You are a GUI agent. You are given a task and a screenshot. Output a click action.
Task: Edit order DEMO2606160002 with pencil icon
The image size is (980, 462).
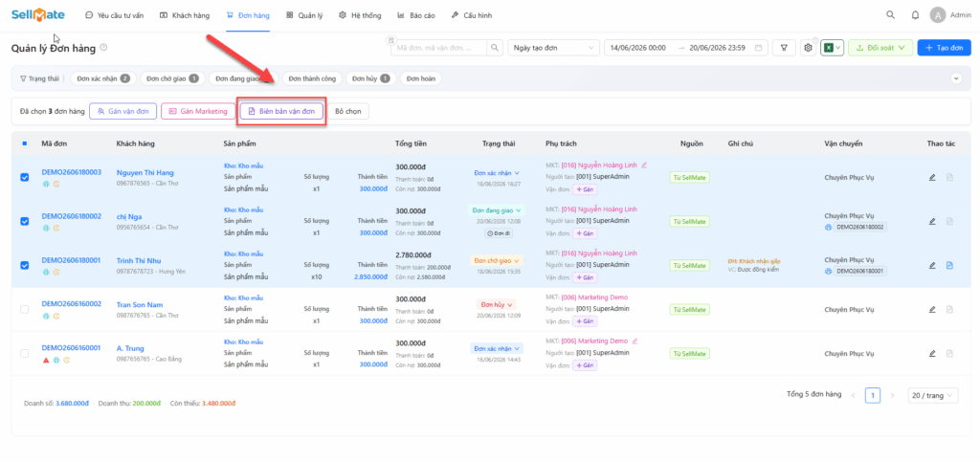932,309
